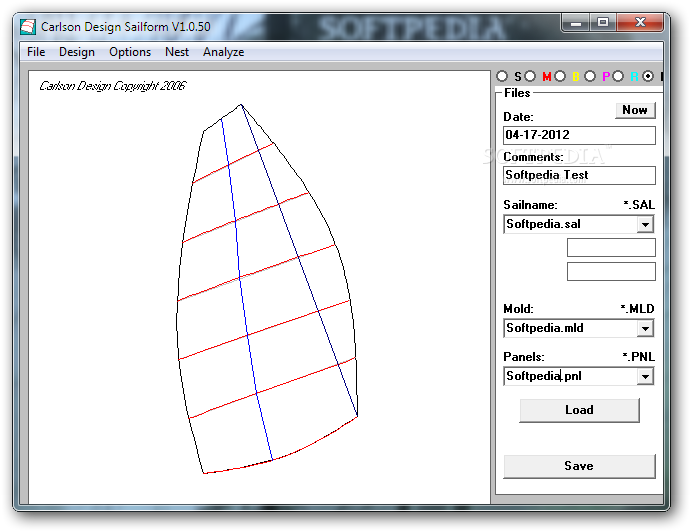
Task: Click the Sailform app icon in title bar
Action: click(x=28, y=27)
